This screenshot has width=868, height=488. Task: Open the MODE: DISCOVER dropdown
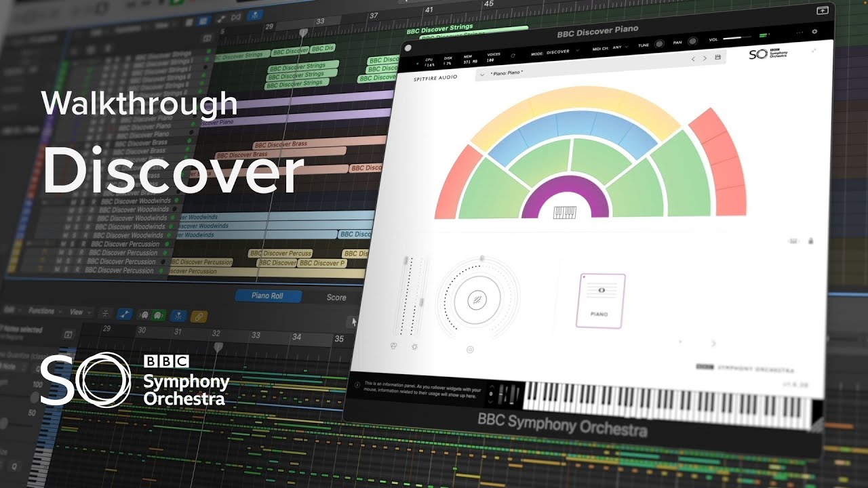tap(555, 51)
